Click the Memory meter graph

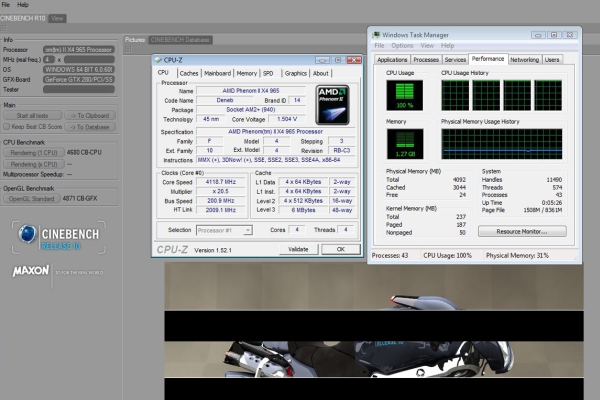pyautogui.click(x=404, y=142)
